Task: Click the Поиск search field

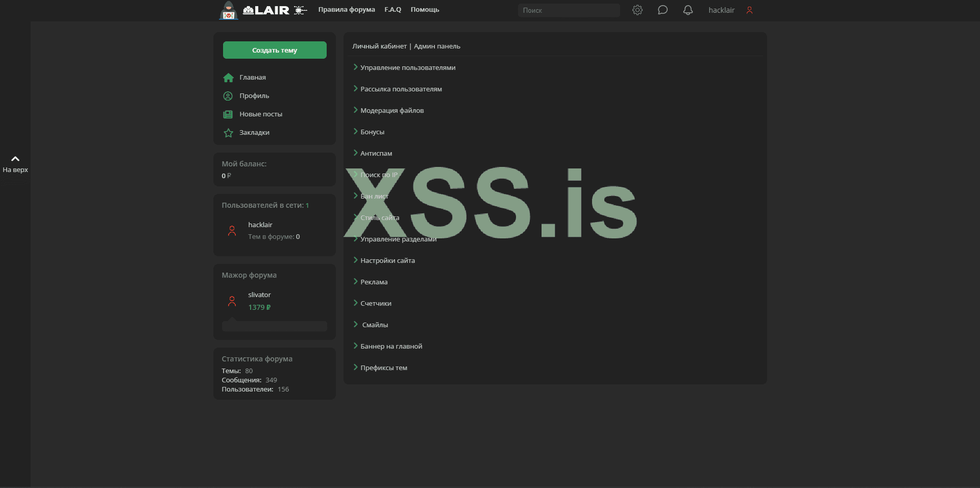Action: [569, 10]
